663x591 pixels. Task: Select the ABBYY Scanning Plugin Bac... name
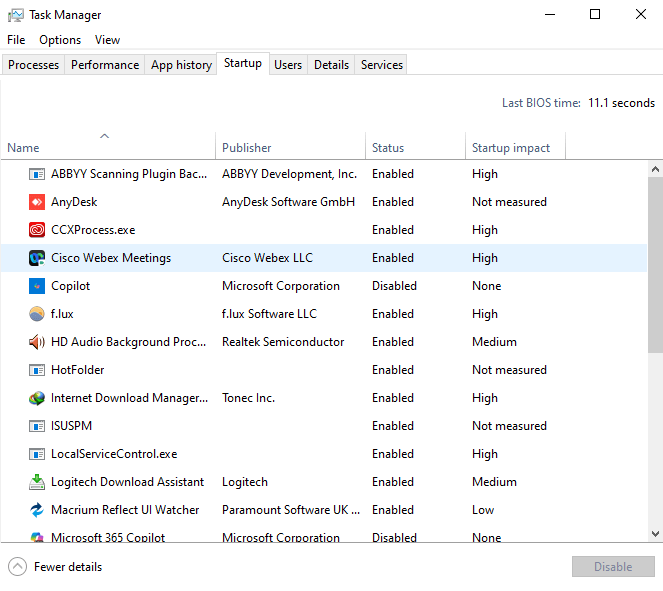pos(129,174)
